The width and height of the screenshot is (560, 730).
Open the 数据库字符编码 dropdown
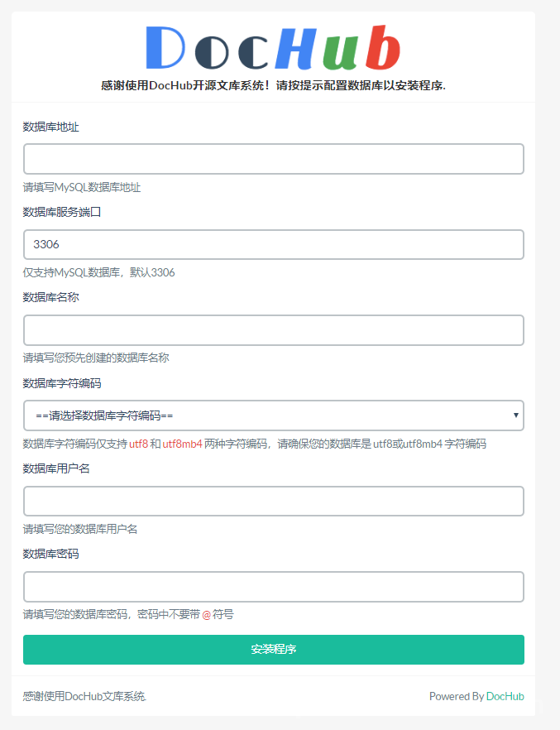tap(273, 415)
